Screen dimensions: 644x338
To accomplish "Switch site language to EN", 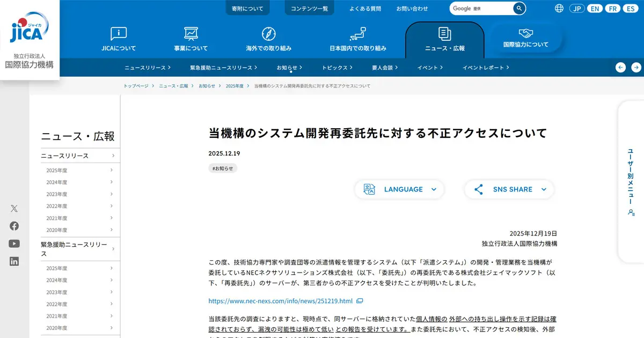I will click(595, 9).
